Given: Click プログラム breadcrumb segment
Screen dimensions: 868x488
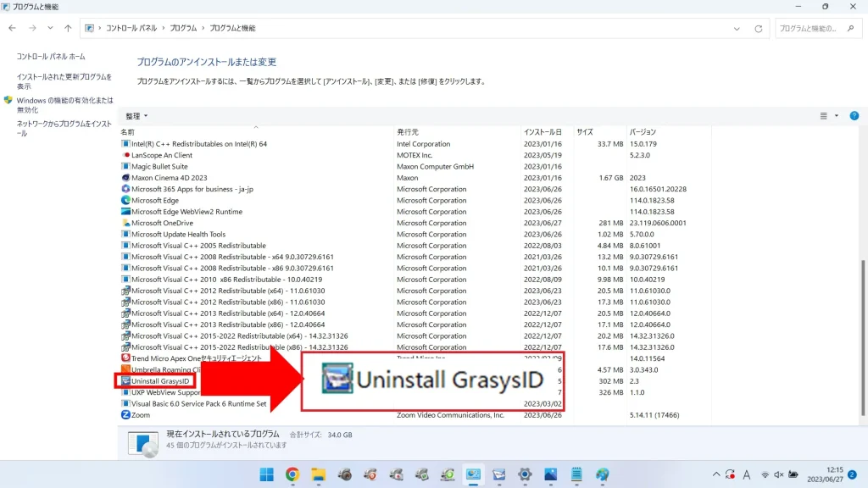Looking at the screenshot, I should (x=183, y=28).
